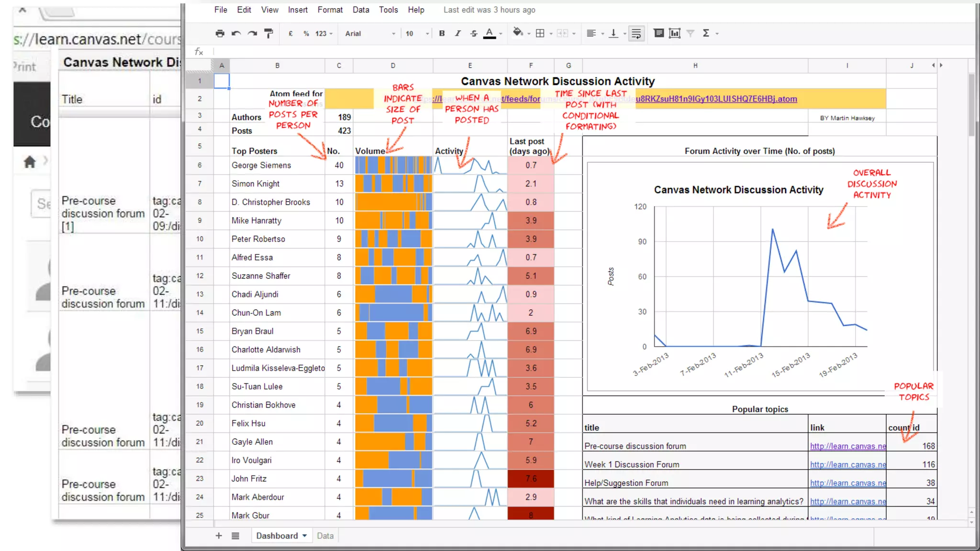
Task: Click the Filter funnel icon
Action: (690, 33)
